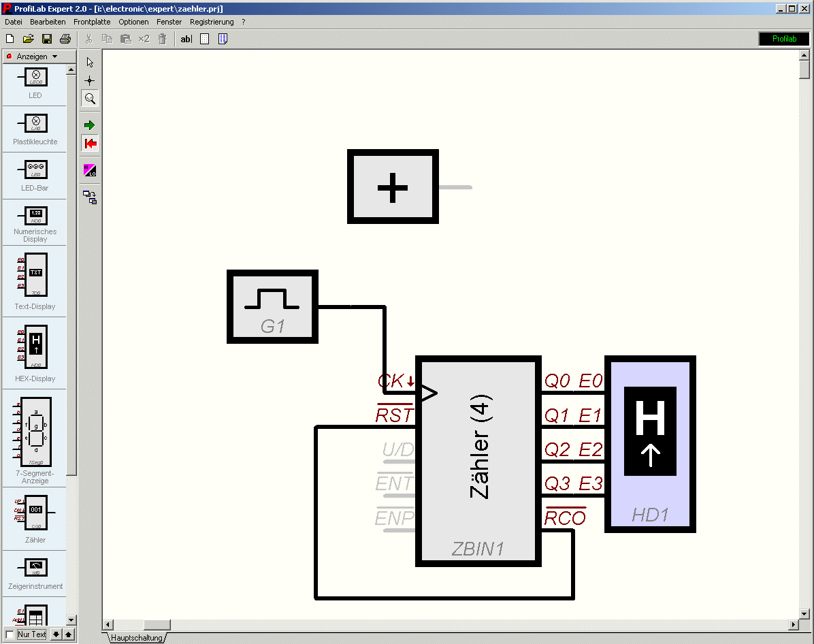Pick the HEX-Display component
Screen dimensions: 814x644
[x=35, y=354]
